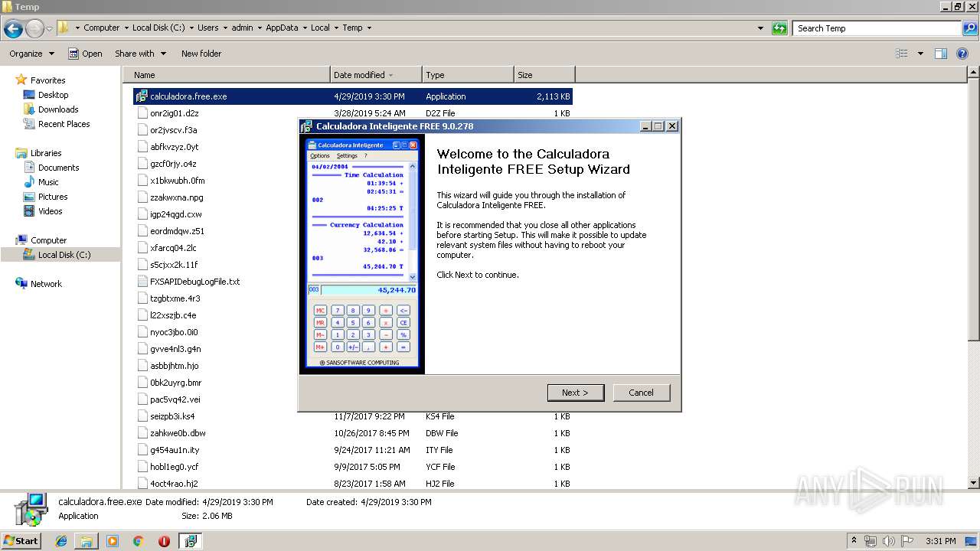Image resolution: width=980 pixels, height=551 pixels.
Task: Open the Documents library
Action: point(58,168)
